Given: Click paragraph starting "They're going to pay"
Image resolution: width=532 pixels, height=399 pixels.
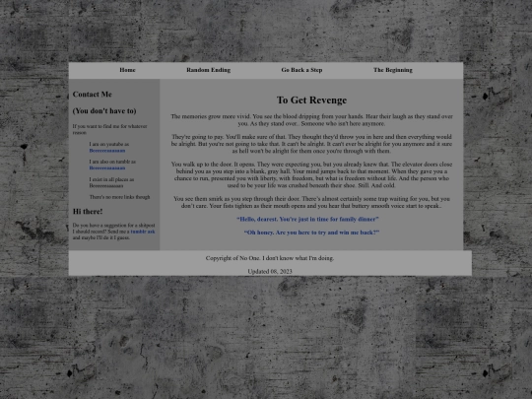Looking at the screenshot, I should (311, 144).
